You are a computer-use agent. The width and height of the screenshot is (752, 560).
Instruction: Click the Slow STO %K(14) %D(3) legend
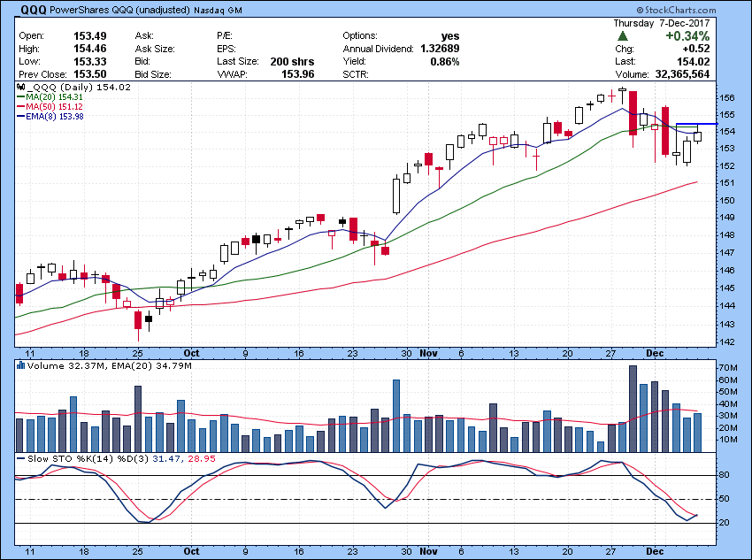click(121, 459)
